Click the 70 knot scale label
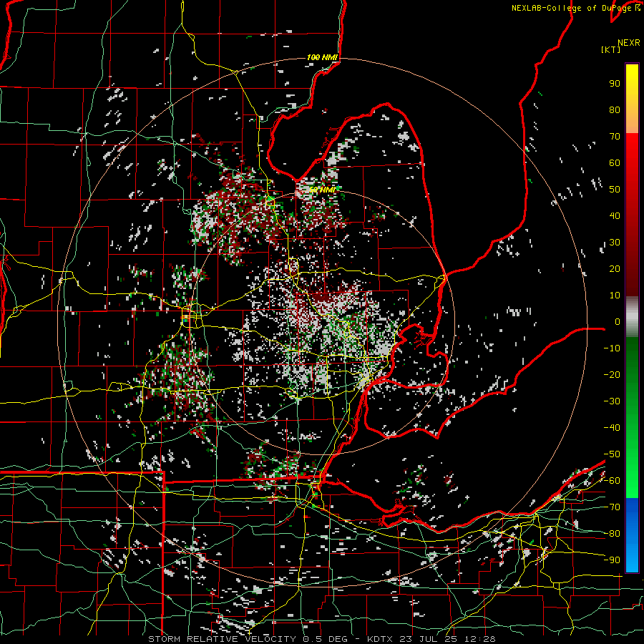 (x=615, y=137)
